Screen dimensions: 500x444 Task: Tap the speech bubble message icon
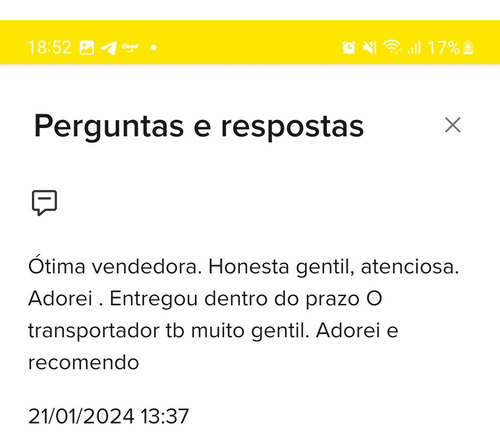[x=44, y=203]
